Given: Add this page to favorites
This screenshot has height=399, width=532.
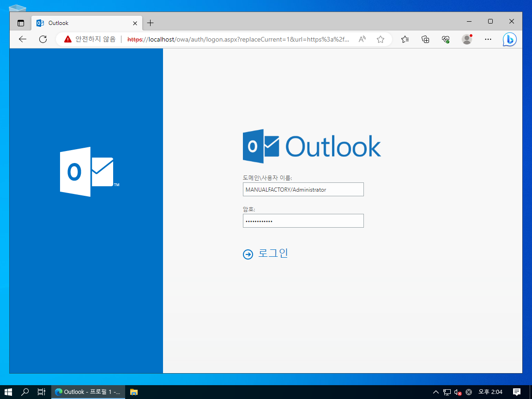Looking at the screenshot, I should coord(381,39).
